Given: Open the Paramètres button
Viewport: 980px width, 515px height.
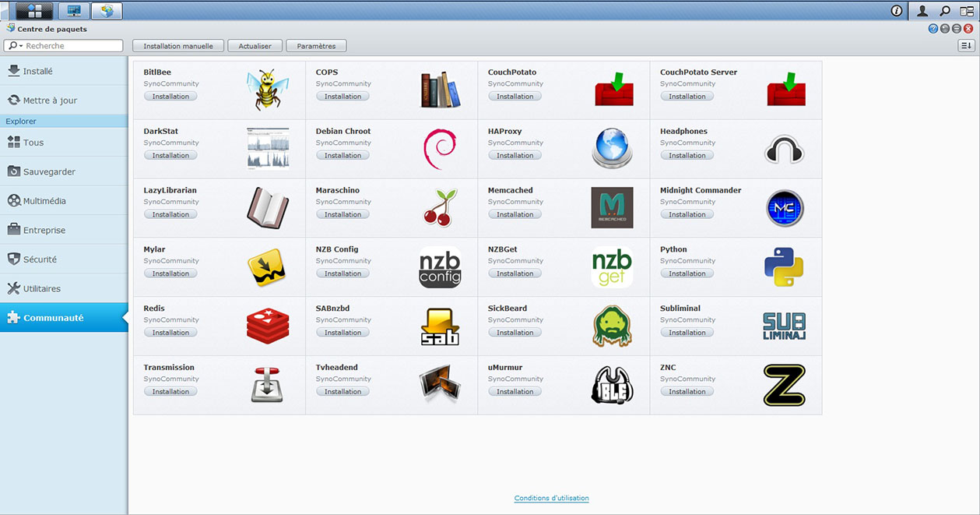Looking at the screenshot, I should click(316, 46).
